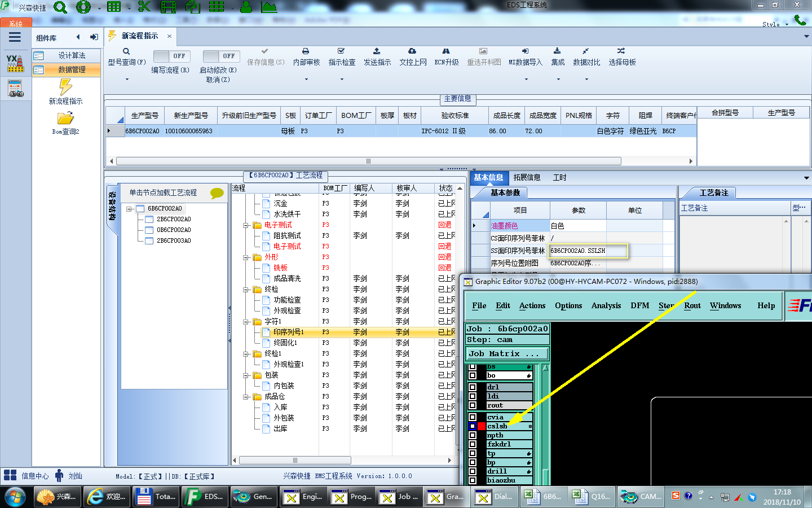Open the 新流程指示 lightning shortcut
812x508 pixels.
(66, 92)
